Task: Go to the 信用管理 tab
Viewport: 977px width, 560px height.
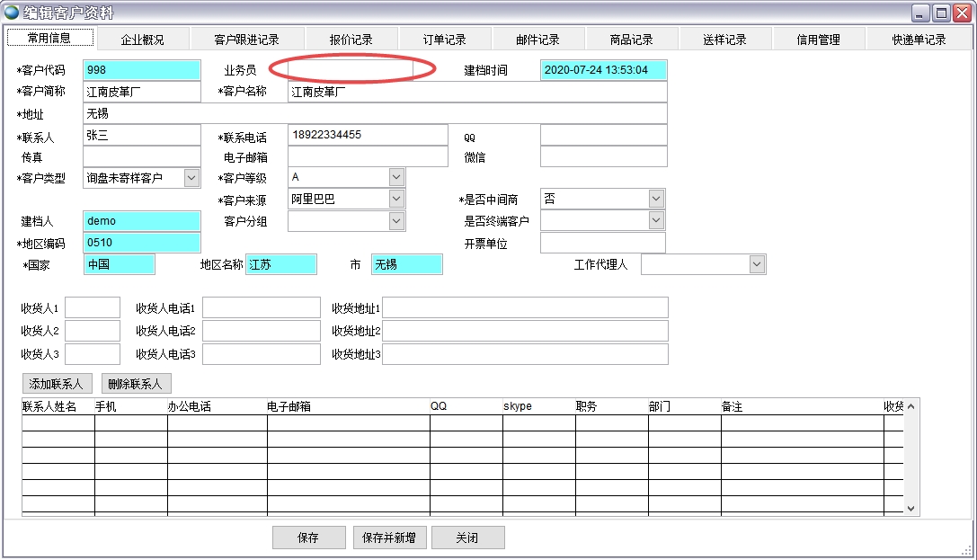Action: 818,40
